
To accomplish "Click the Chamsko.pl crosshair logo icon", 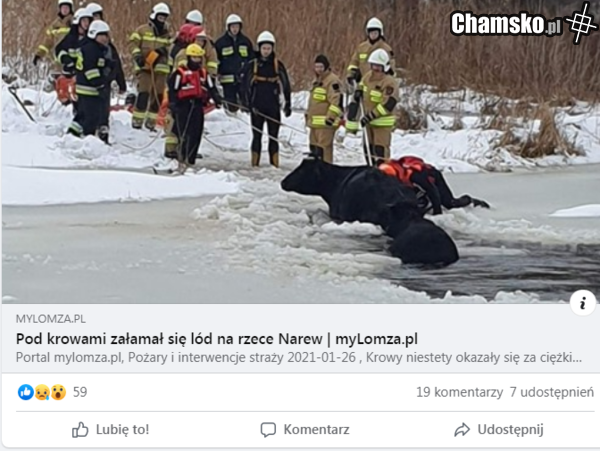I will 582,22.
